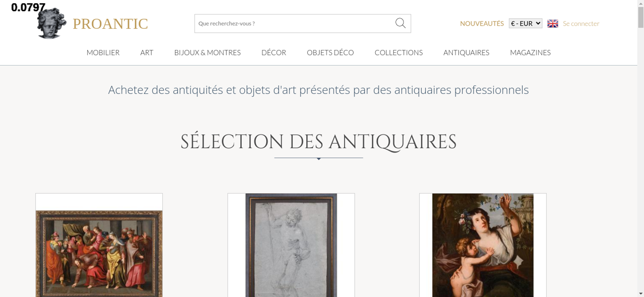The height and width of the screenshot is (297, 644).
Task: Open the framed nude figure drawing thumbnail
Action: pos(291,245)
